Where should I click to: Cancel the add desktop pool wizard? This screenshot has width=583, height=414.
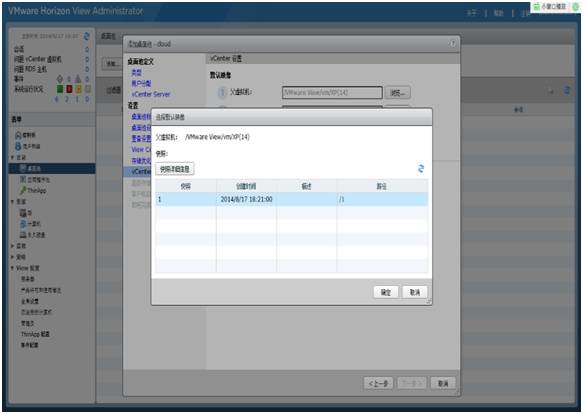click(443, 383)
